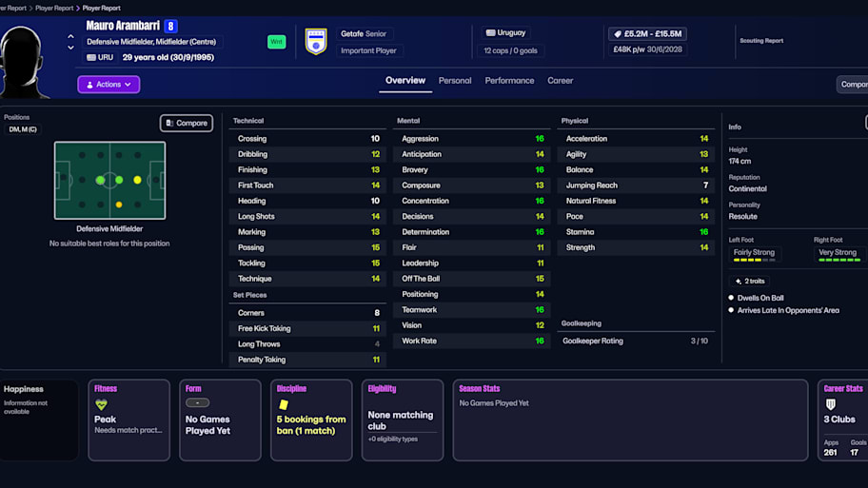
Task: Click the Resolute personality value
Action: tap(742, 217)
